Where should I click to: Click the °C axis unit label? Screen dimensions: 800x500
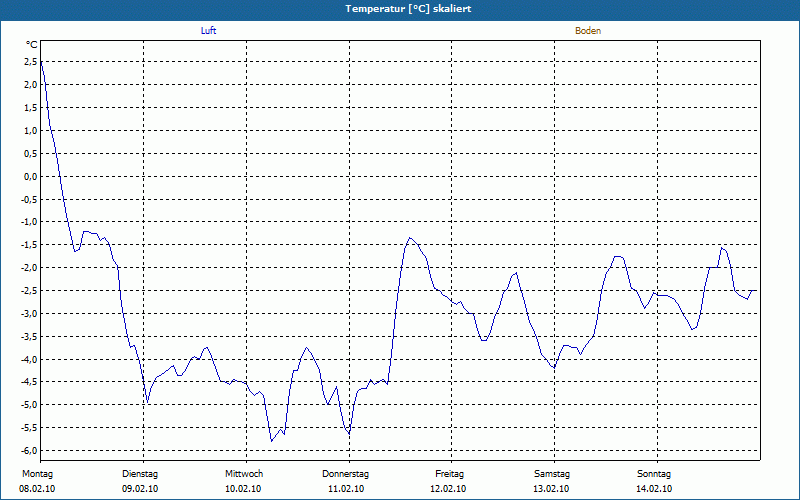point(32,45)
